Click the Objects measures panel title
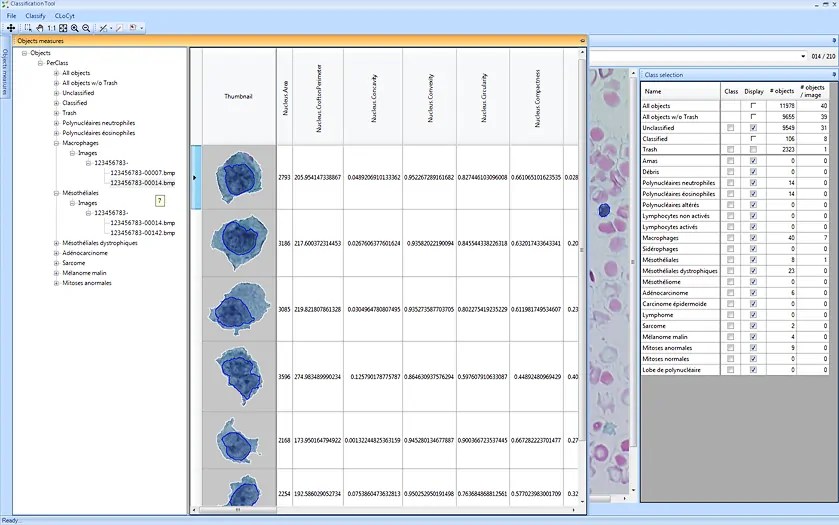 [40, 41]
